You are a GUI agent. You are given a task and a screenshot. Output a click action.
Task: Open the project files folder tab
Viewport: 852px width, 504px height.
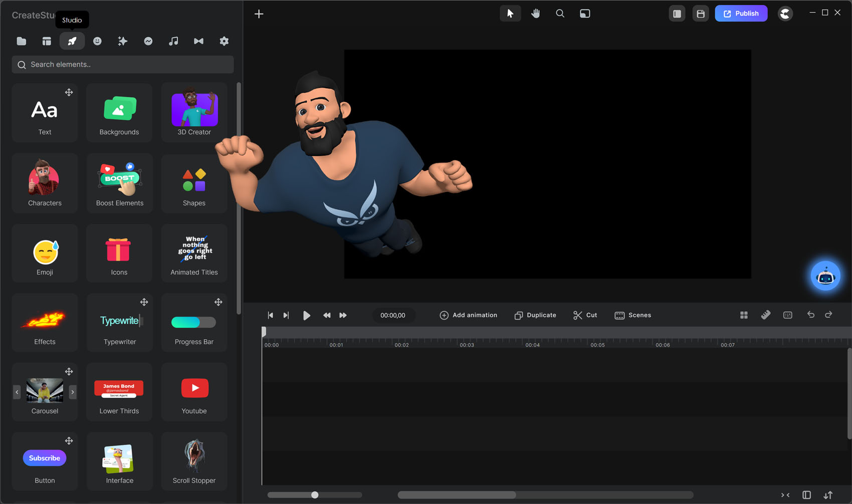pyautogui.click(x=21, y=41)
